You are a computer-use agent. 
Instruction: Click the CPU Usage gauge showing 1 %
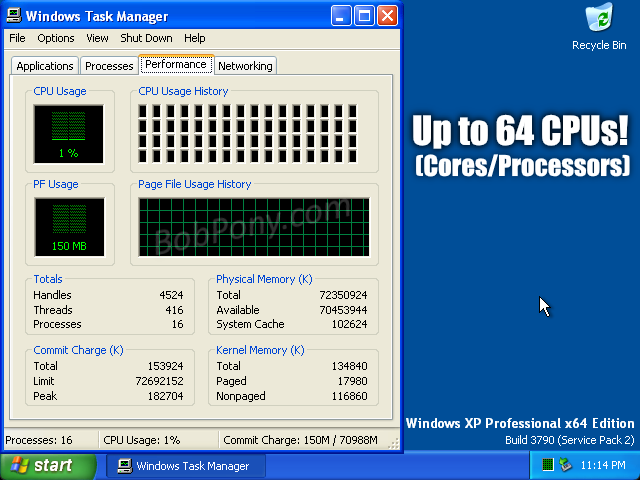point(69,134)
